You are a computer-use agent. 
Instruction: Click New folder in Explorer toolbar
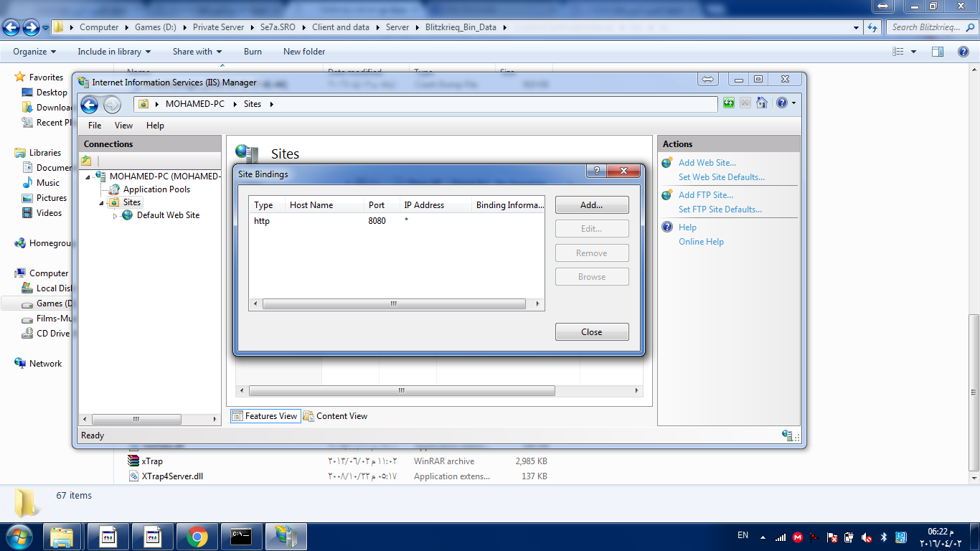(304, 52)
